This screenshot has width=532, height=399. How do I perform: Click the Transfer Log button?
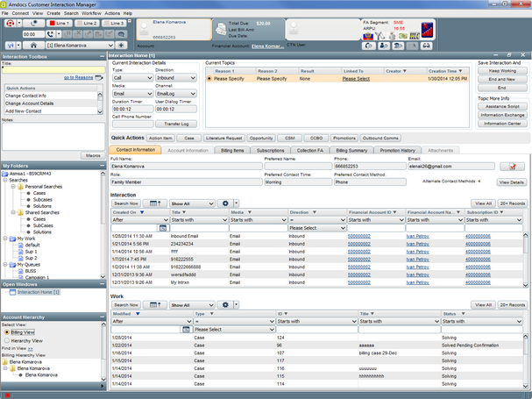tap(176, 124)
